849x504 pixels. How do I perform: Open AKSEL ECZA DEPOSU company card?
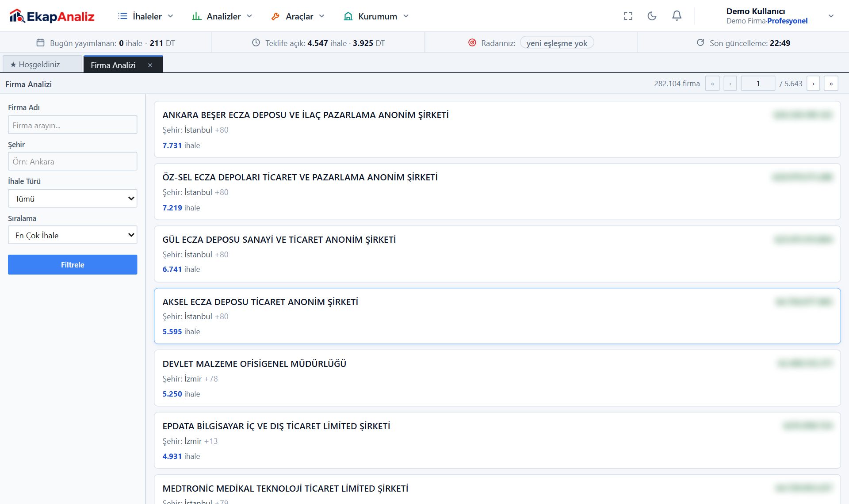pos(497,316)
